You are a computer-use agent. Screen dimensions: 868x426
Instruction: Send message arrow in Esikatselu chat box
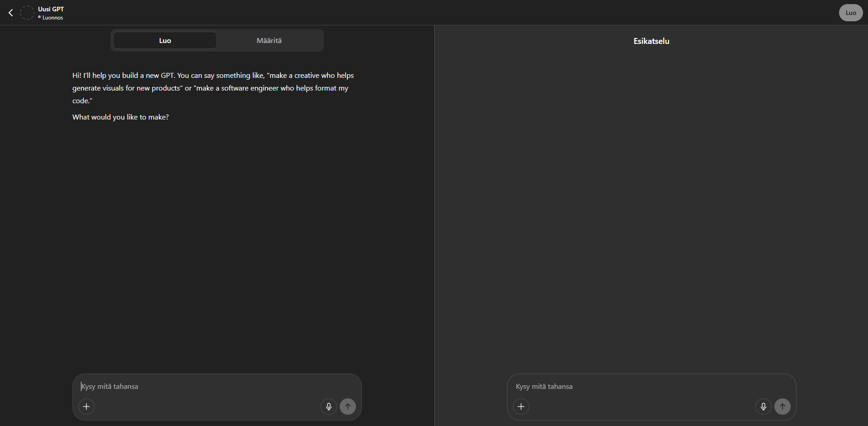pyautogui.click(x=783, y=407)
